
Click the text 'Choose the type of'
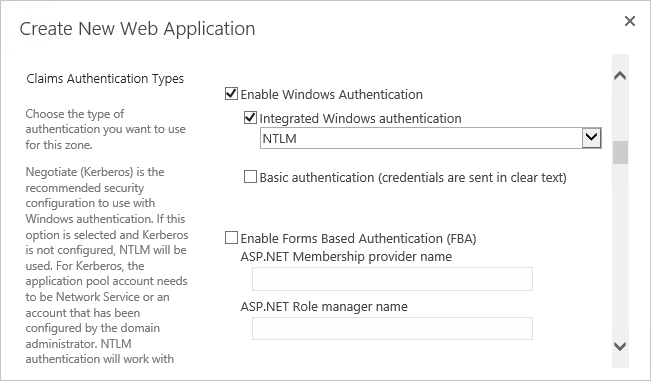point(75,114)
